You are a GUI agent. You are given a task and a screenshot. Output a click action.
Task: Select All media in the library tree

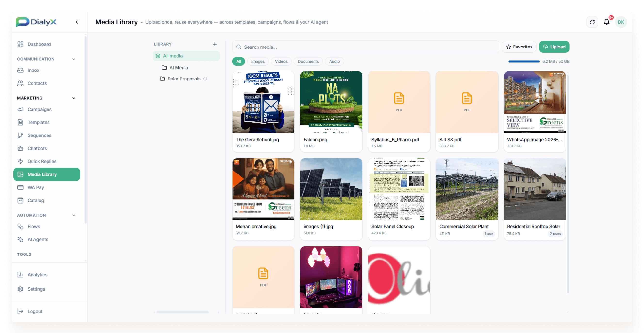[x=186, y=56]
